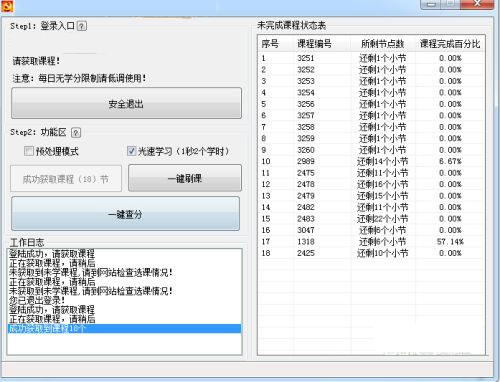Click the 6.67% completion cell
This screenshot has width=500, height=382.
[450, 161]
